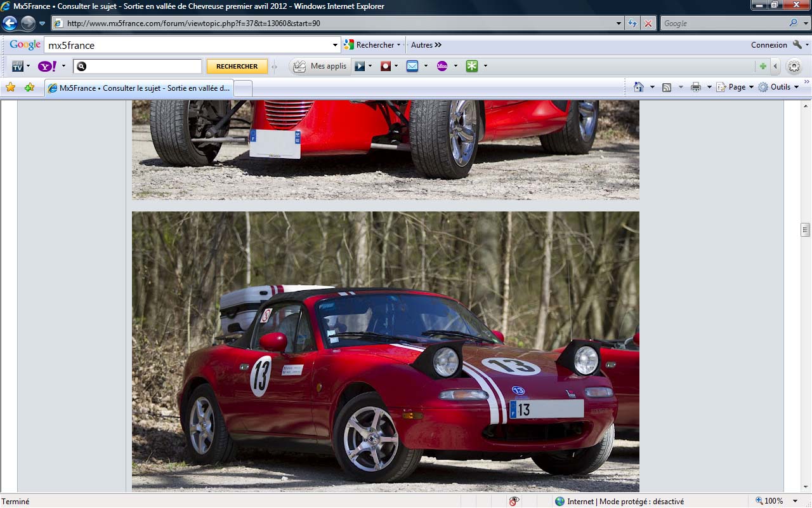Click the scrollbar down arrow
The width and height of the screenshot is (812, 508).
(x=806, y=487)
